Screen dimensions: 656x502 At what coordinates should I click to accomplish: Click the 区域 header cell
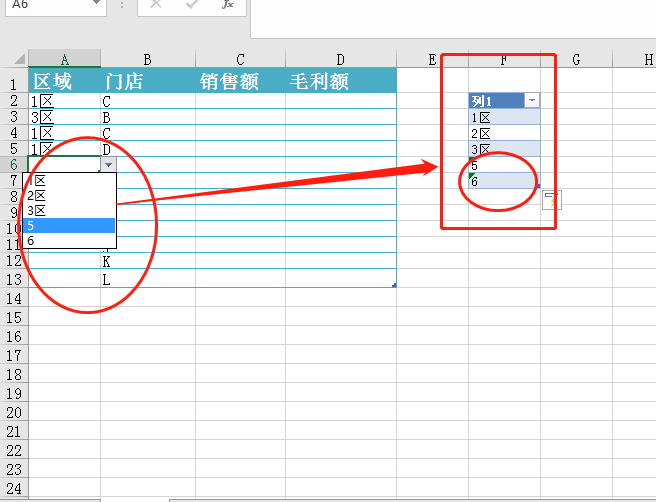click(x=64, y=80)
